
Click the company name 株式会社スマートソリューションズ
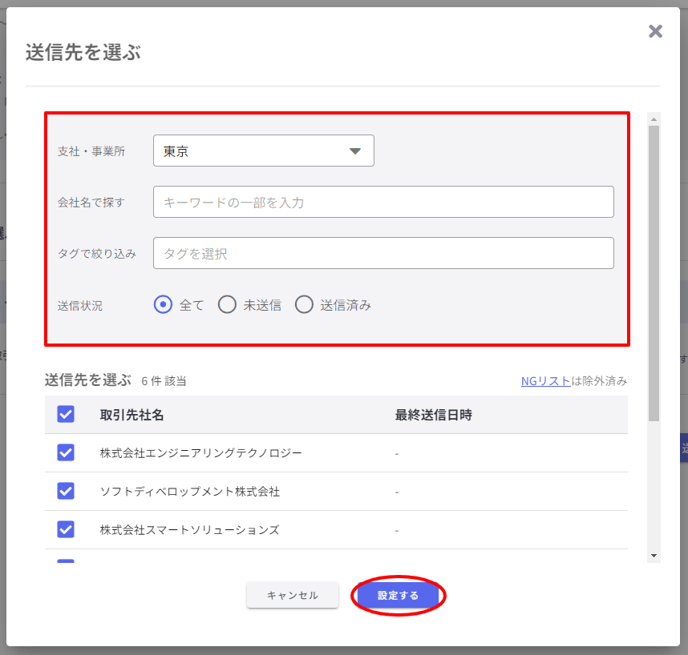click(x=190, y=530)
